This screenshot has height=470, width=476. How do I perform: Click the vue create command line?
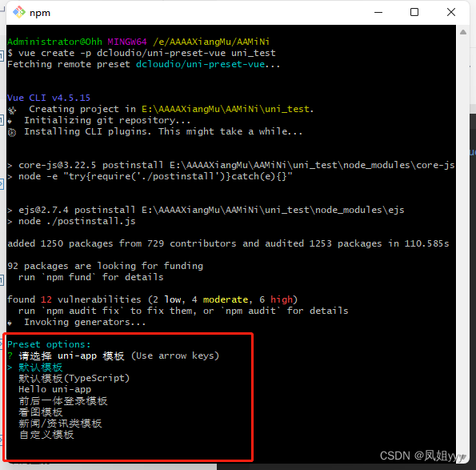142,53
